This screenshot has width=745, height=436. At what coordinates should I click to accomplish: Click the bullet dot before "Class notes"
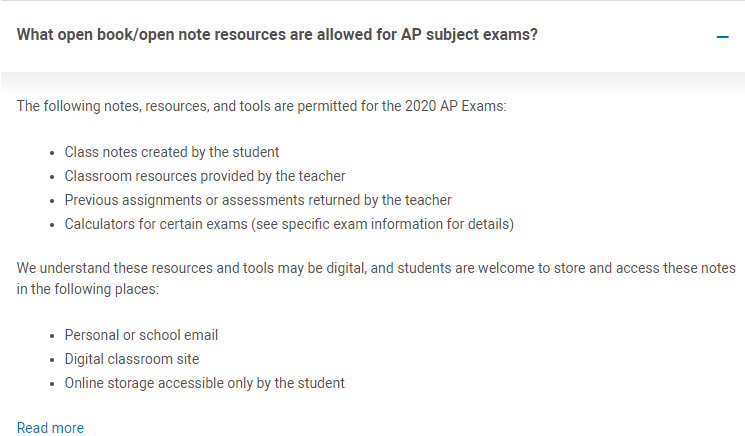[51, 153]
